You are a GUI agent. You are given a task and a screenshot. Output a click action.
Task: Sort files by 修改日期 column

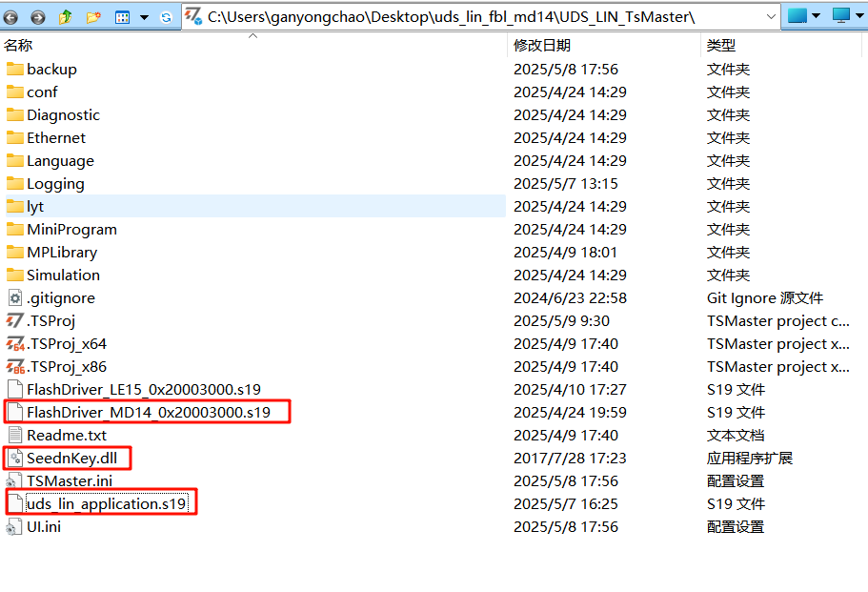pos(542,46)
